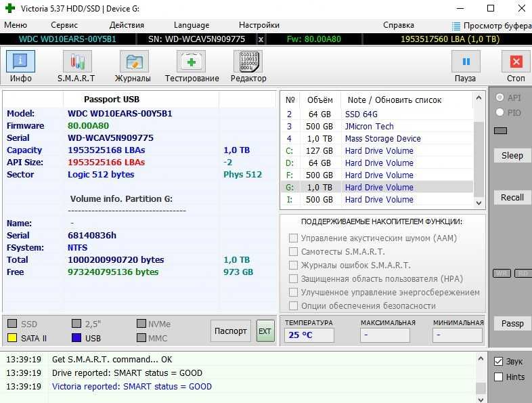Click the log panel scroll up arrow

coord(481,358)
